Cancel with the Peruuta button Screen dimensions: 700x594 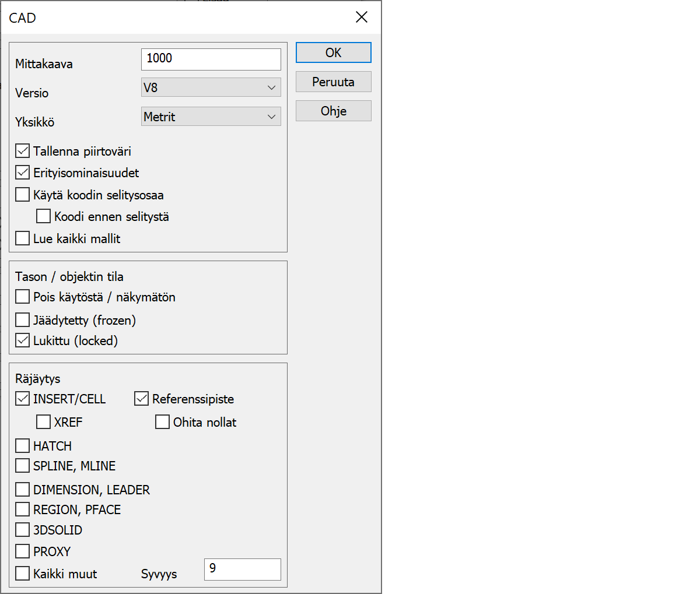(x=333, y=82)
